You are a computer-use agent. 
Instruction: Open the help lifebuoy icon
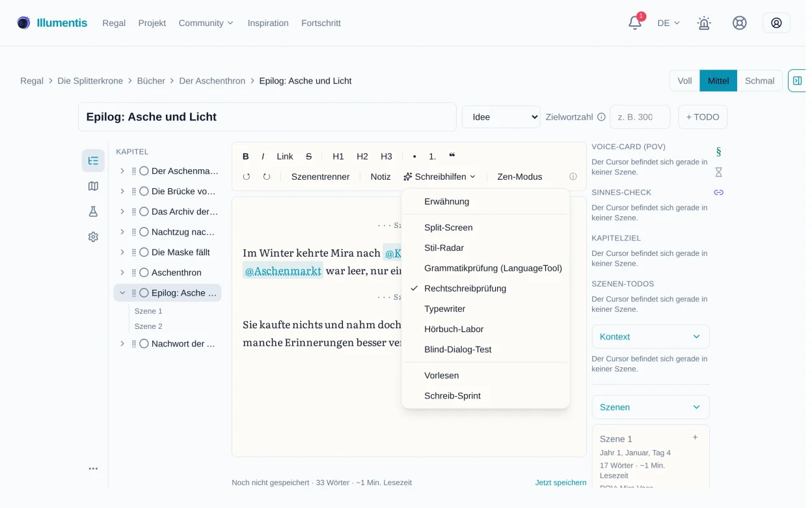[739, 23]
